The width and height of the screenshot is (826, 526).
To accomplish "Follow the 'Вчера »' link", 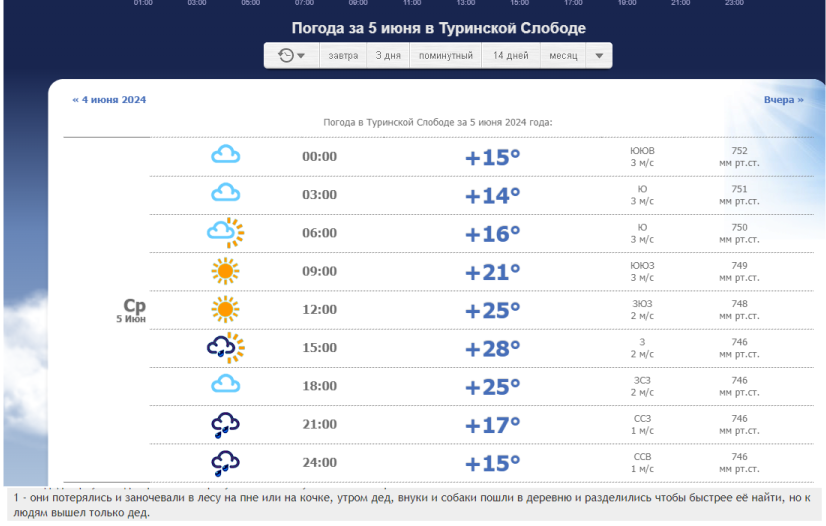I will click(x=783, y=100).
